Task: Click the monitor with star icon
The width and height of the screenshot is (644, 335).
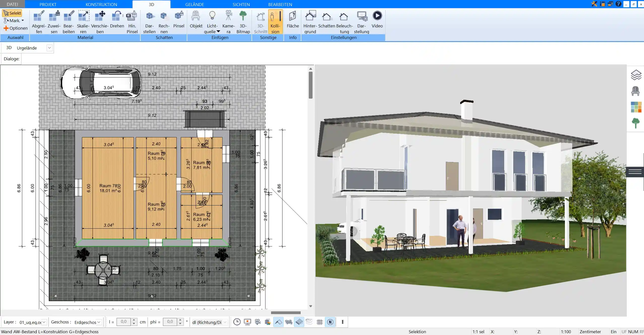Action: coord(247,322)
